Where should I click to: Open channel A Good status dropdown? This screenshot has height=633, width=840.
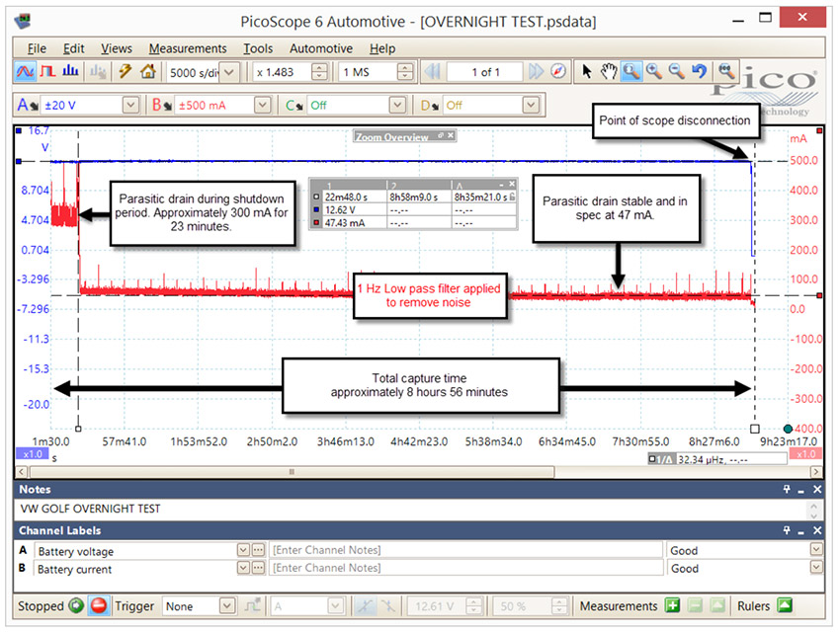(x=816, y=550)
